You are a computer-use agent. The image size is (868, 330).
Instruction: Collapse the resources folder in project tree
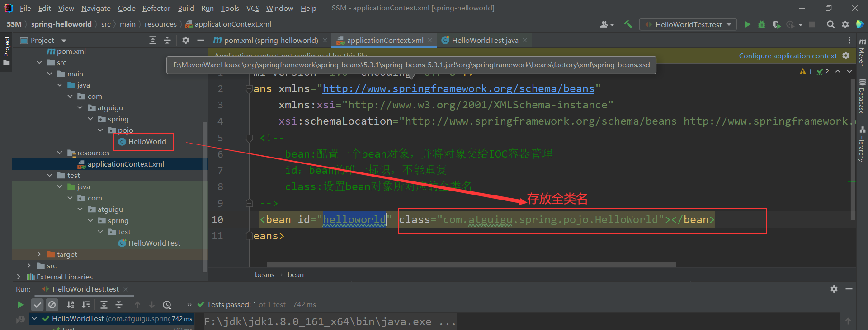[x=60, y=153]
